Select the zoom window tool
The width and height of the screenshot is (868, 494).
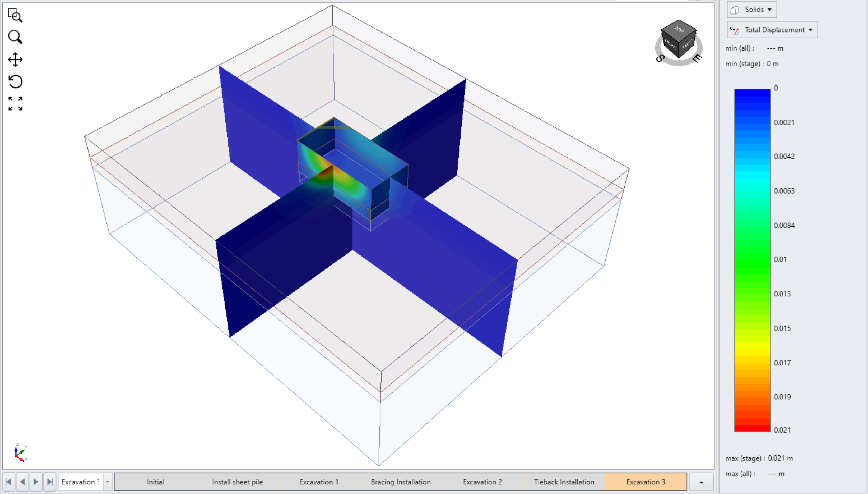tap(15, 16)
